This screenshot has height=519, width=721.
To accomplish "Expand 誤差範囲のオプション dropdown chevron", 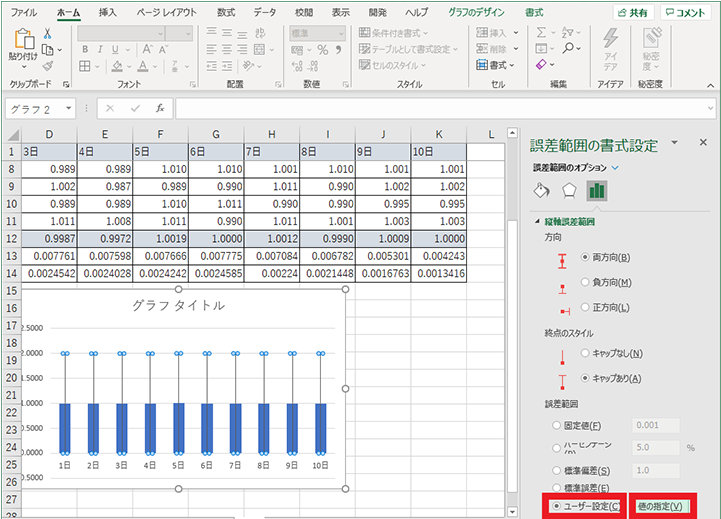I will [615, 168].
